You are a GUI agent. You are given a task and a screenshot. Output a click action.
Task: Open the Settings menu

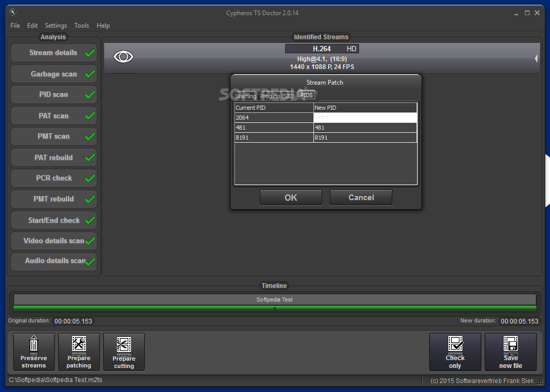(x=56, y=26)
